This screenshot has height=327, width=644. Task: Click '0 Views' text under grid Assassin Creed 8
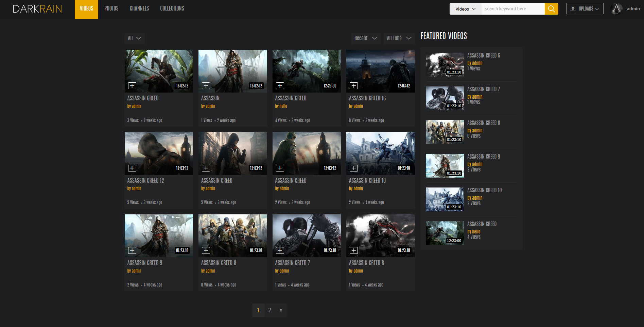point(207,285)
